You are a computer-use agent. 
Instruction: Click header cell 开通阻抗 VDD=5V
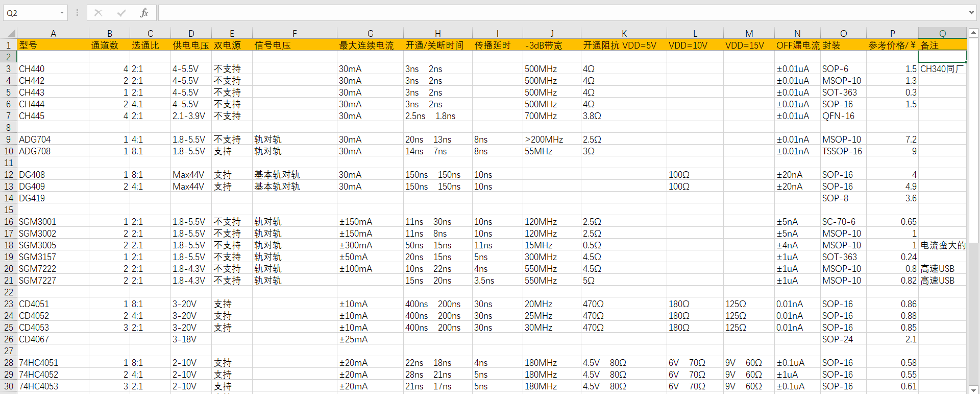624,45
